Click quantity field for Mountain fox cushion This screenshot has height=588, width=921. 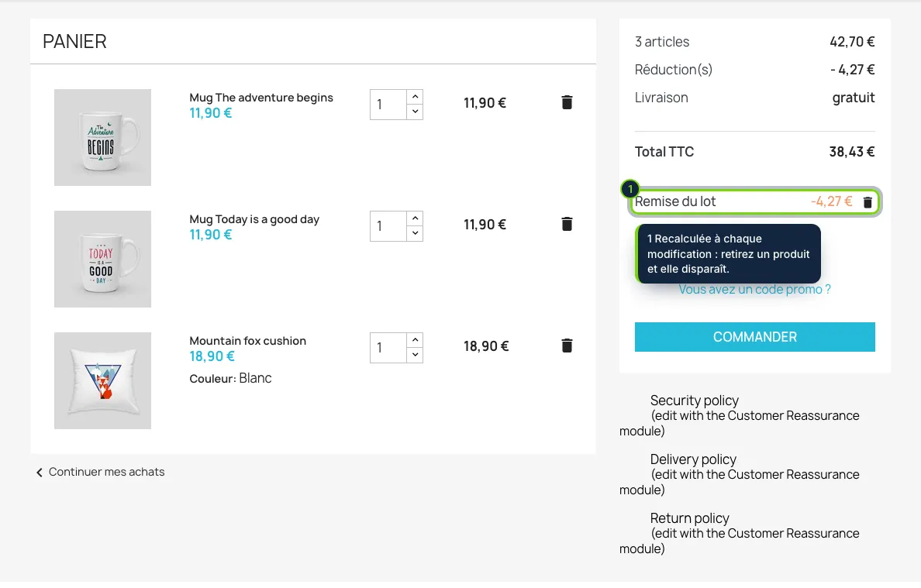(388, 347)
